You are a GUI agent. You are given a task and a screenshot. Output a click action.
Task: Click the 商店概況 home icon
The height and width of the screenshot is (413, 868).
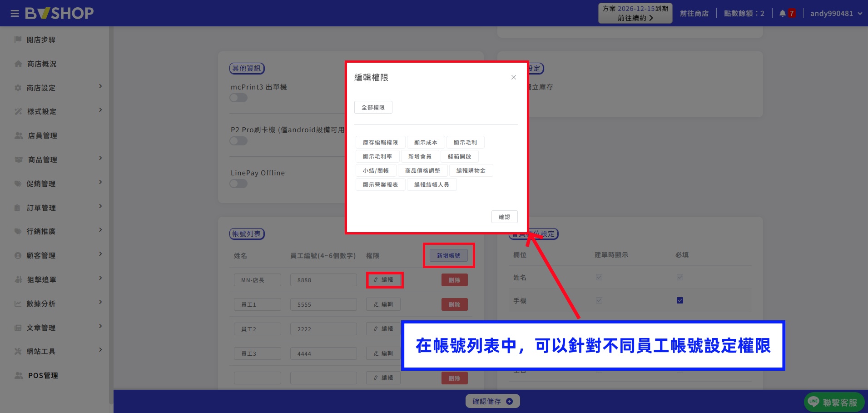pos(18,64)
